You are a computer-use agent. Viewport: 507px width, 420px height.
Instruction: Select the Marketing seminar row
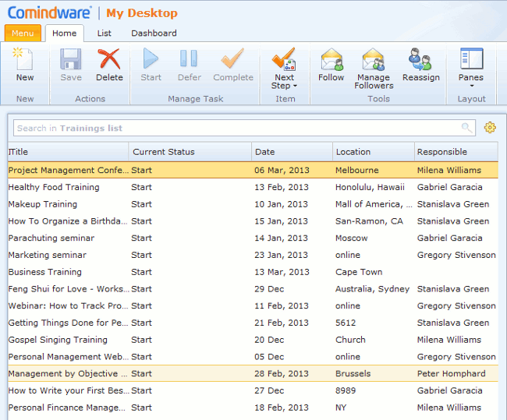253,255
